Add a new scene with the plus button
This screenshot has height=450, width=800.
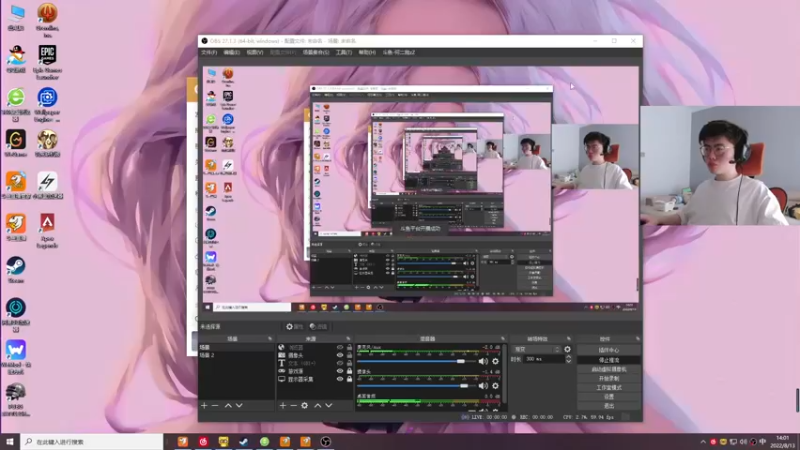[204, 406]
